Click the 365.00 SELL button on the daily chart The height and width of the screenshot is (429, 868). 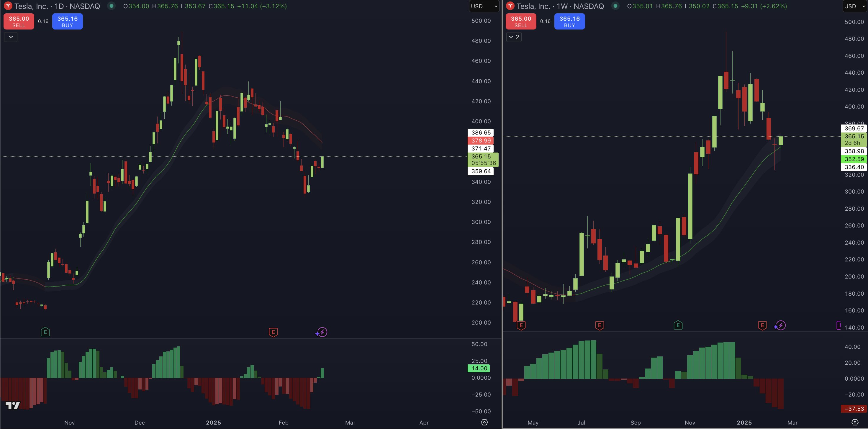(19, 22)
